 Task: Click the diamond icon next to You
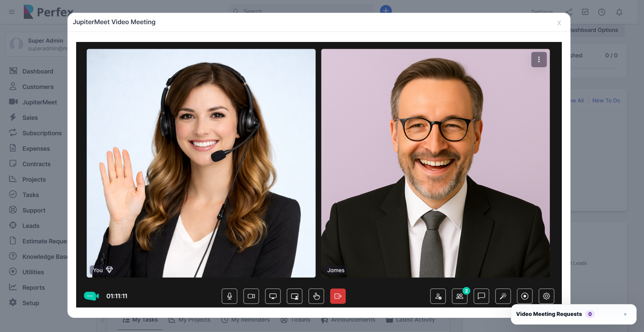click(109, 270)
